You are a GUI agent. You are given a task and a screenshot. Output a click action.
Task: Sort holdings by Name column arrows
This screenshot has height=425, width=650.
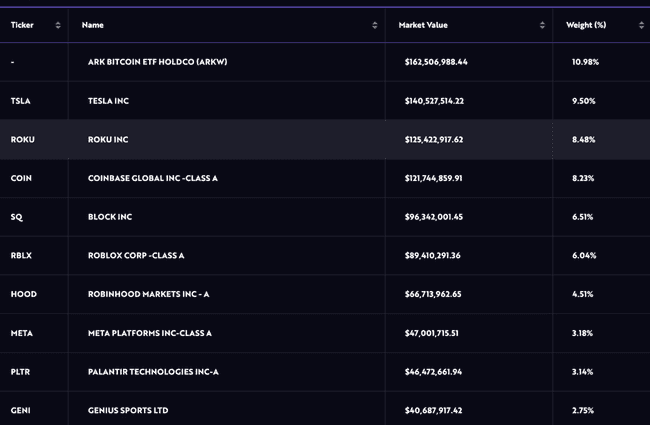pos(375,25)
